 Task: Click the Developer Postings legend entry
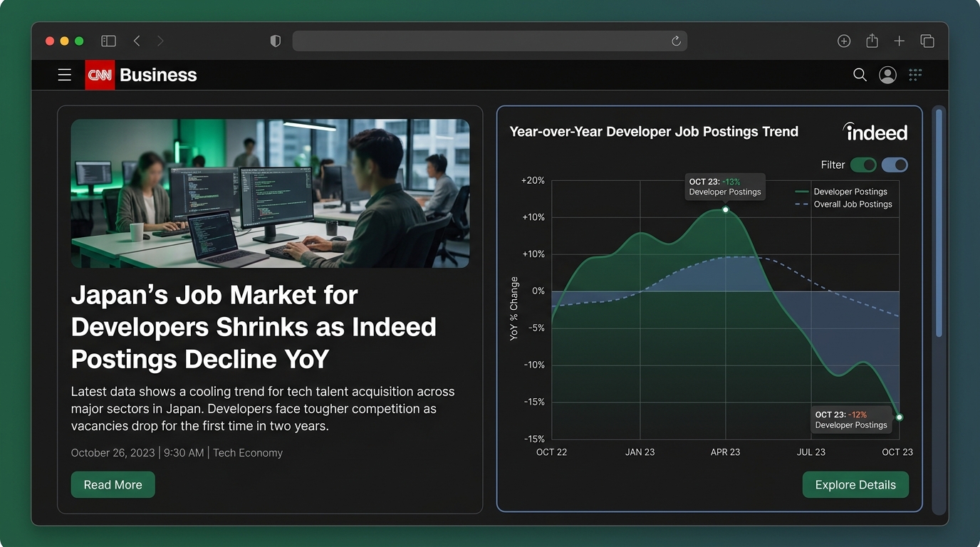click(x=841, y=192)
